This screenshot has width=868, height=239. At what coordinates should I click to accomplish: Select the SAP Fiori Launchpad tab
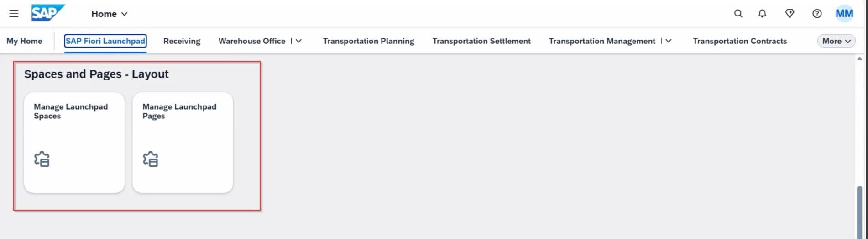105,41
